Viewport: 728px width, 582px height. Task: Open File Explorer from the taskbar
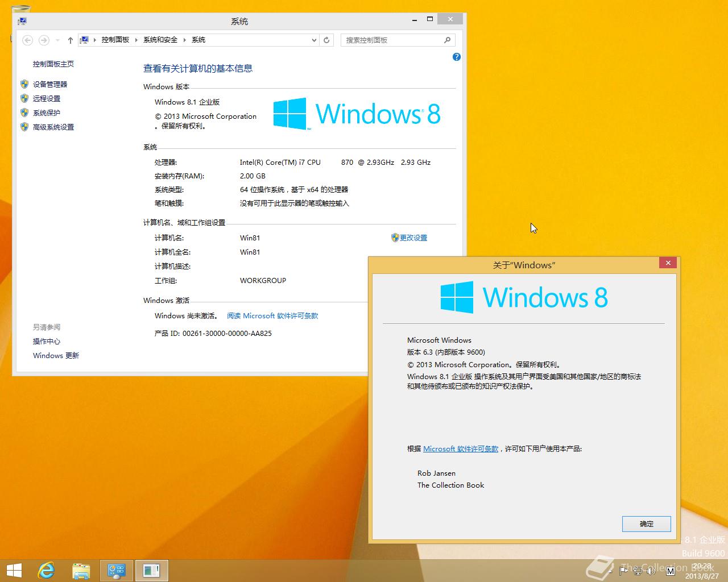pos(81,570)
